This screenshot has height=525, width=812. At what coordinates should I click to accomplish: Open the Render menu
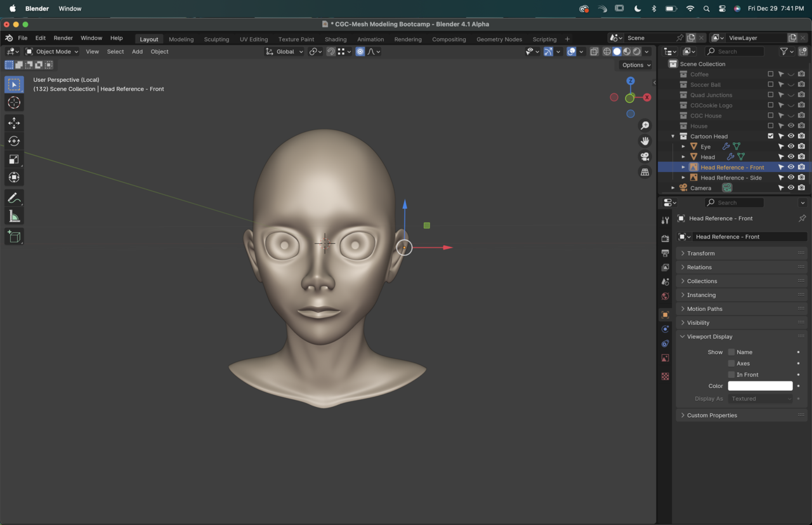[63, 38]
